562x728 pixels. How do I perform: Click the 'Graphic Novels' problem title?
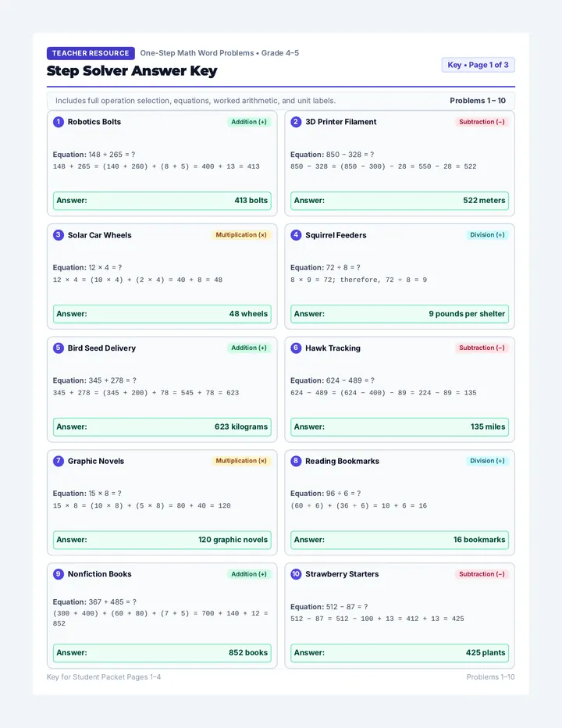[x=96, y=461]
